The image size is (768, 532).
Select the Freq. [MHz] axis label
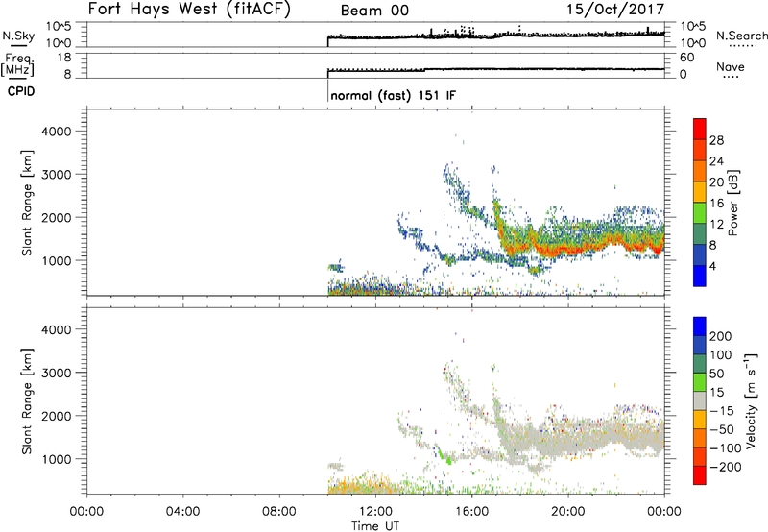point(17,64)
